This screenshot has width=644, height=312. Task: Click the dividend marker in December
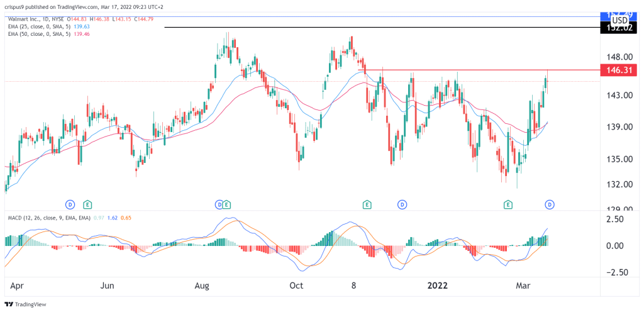402,204
